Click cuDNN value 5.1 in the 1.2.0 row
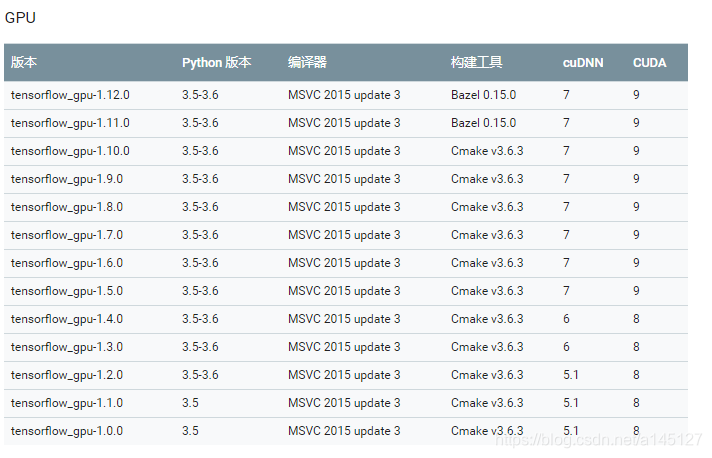The width and height of the screenshot is (712, 458). click(x=571, y=375)
